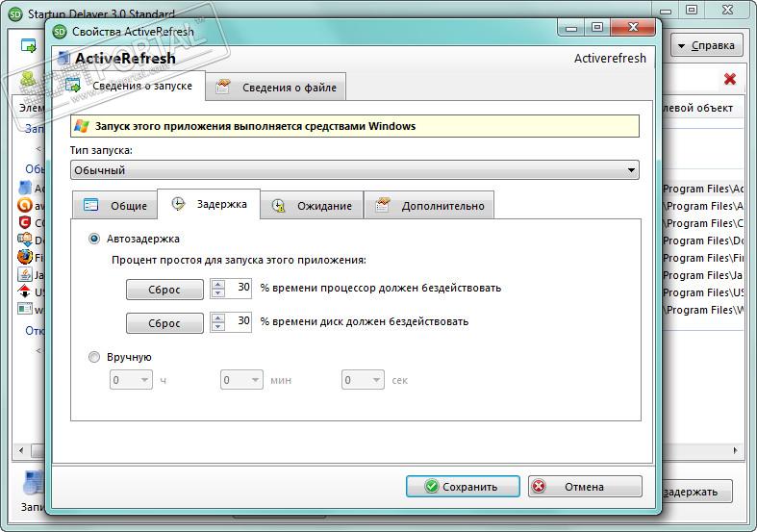Click the Activerefresh label in dialog header
This screenshot has height=532, width=757.
pos(610,59)
